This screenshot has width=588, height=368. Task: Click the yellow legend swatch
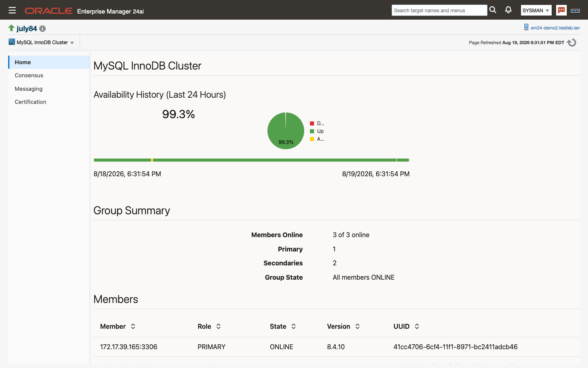tap(312, 139)
